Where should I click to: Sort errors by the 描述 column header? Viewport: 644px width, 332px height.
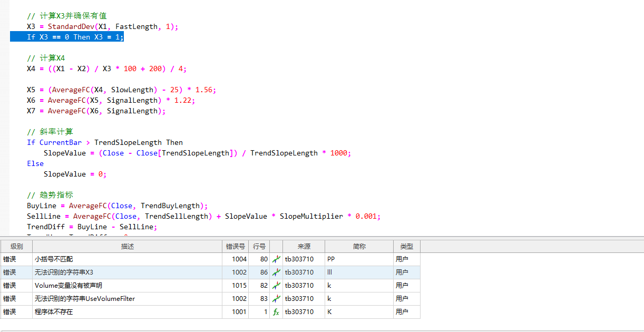coord(127,246)
